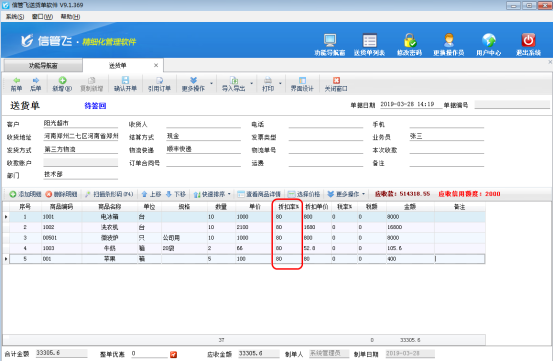Open the 快速排序 dropdown

[x=212, y=194]
